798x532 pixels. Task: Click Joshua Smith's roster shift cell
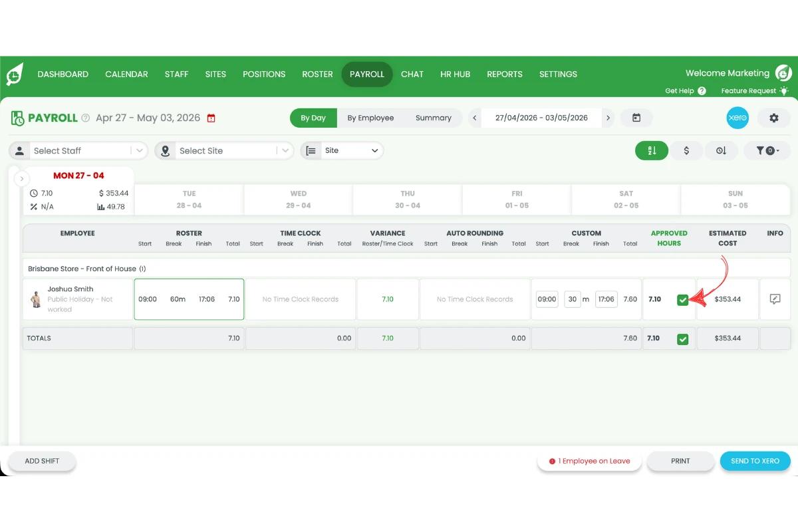tap(189, 299)
